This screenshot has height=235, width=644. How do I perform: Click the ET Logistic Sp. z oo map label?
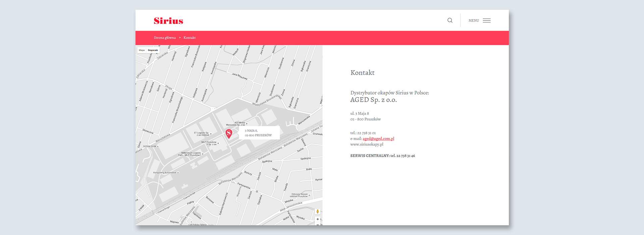(x=201, y=134)
